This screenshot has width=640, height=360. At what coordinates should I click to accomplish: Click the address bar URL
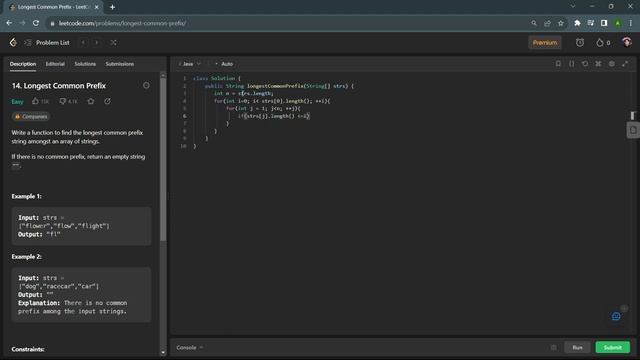click(x=122, y=23)
